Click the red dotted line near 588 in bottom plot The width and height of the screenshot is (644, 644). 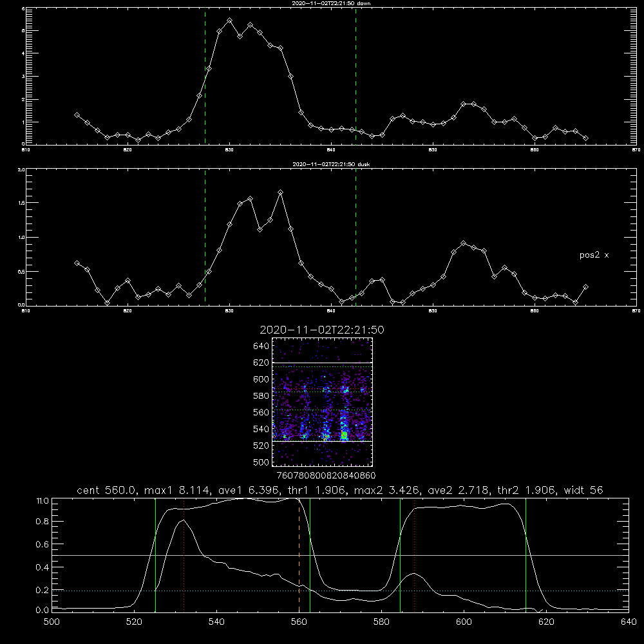pos(414,554)
